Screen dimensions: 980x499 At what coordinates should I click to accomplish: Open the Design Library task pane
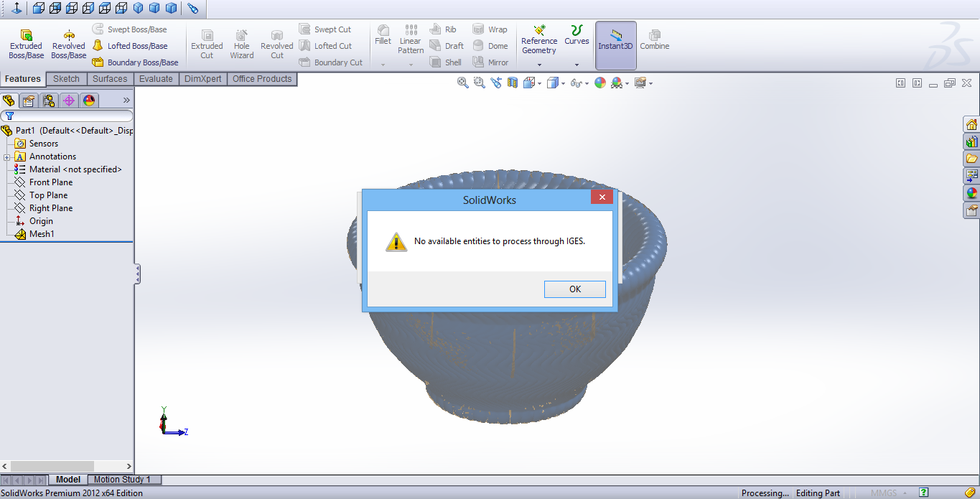(x=971, y=141)
